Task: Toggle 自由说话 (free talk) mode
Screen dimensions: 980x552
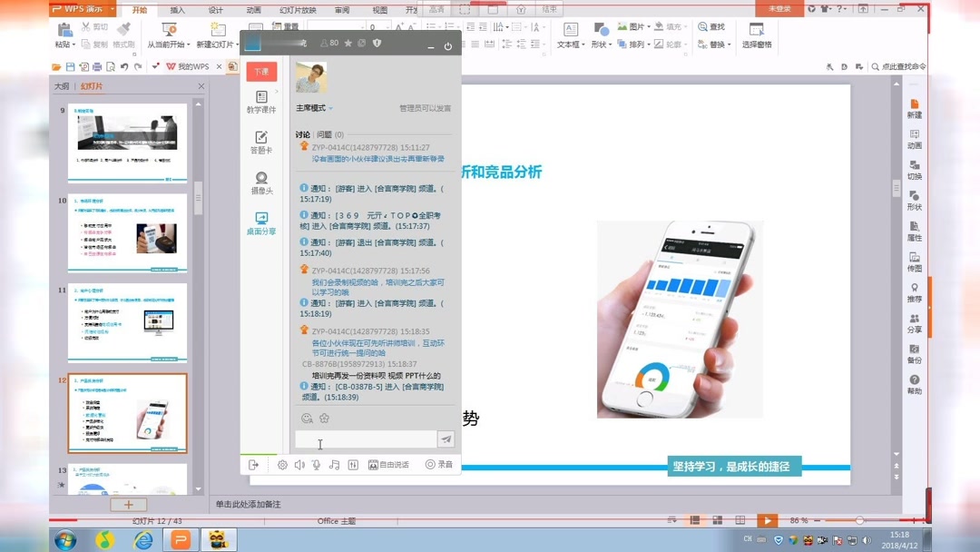Action: 390,464
